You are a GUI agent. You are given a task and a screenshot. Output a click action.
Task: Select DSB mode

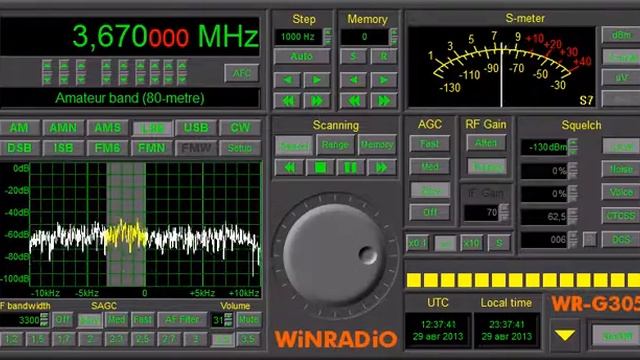[x=19, y=148]
